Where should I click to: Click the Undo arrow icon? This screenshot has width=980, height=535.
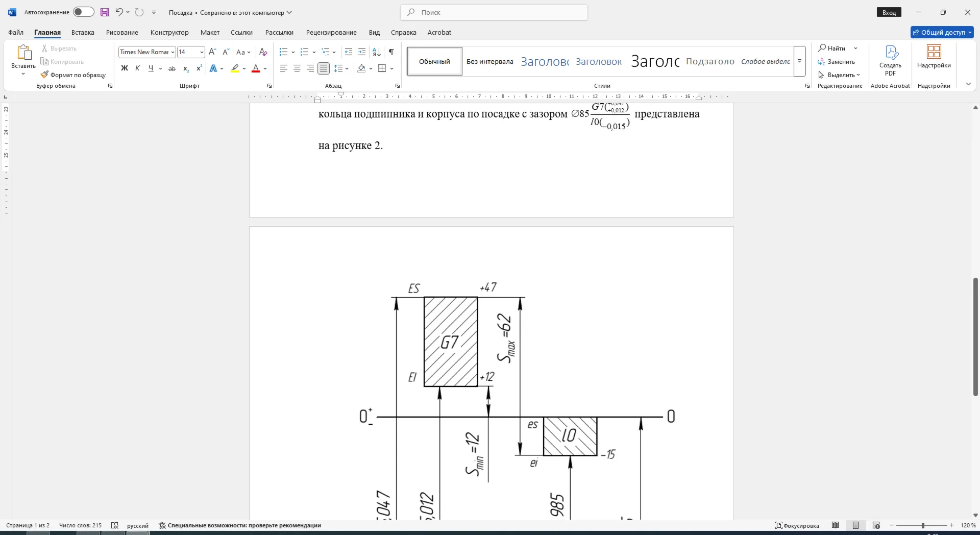[119, 12]
